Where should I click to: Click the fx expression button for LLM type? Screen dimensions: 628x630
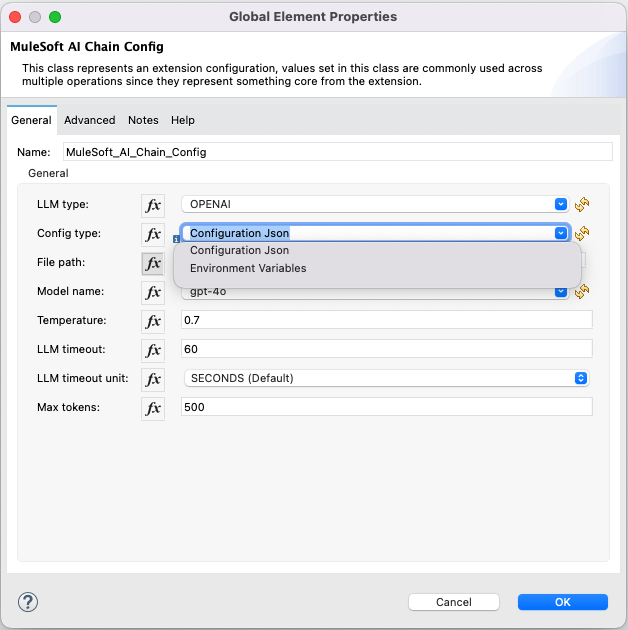[x=153, y=205]
